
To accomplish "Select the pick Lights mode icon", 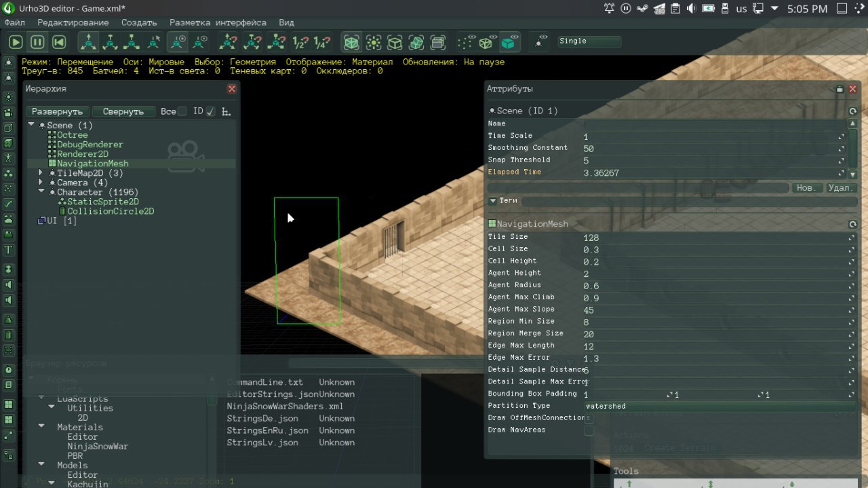I will point(373,42).
